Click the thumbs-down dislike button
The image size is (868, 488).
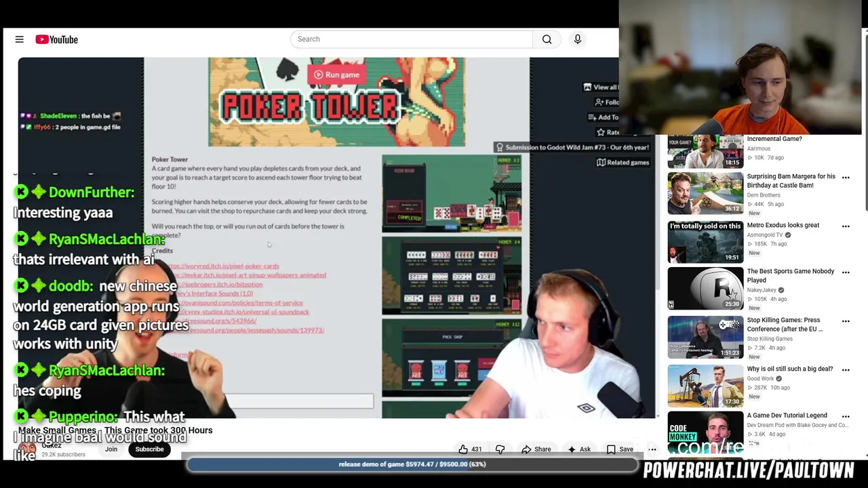point(500,449)
